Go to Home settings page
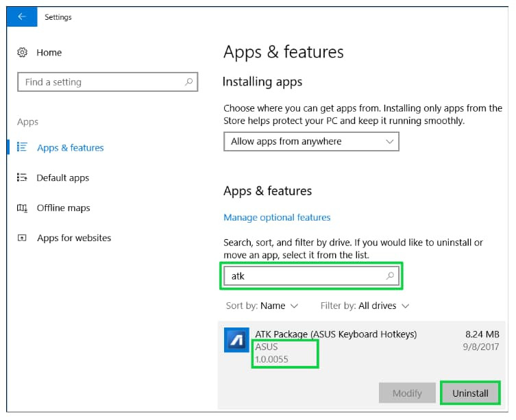The height and width of the screenshot is (420, 516). [49, 52]
